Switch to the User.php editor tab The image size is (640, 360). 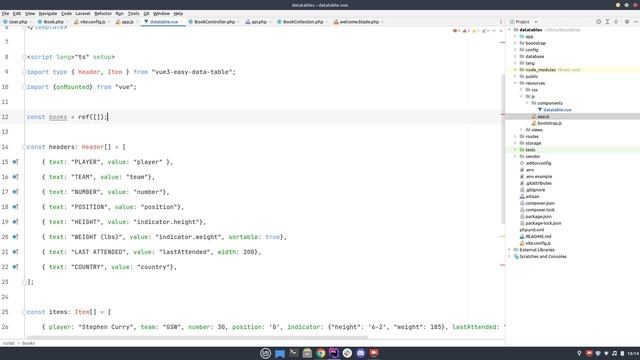pyautogui.click(x=16, y=22)
